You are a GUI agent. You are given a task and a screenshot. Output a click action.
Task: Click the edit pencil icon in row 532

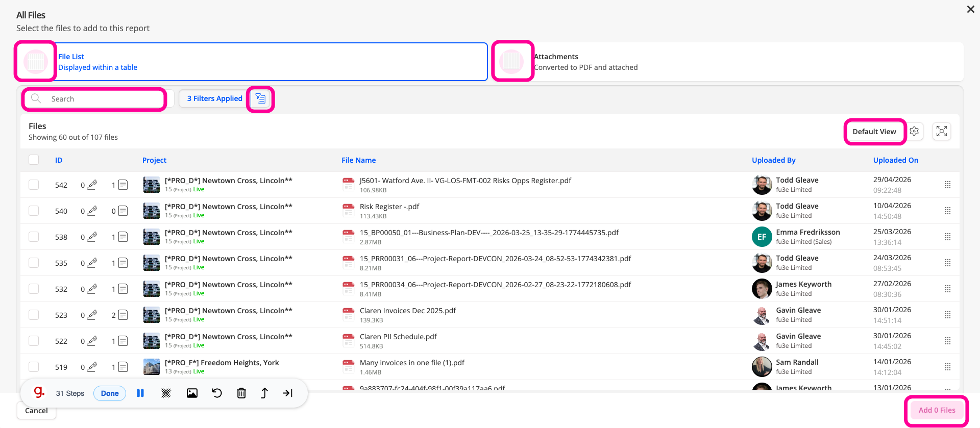click(x=92, y=289)
